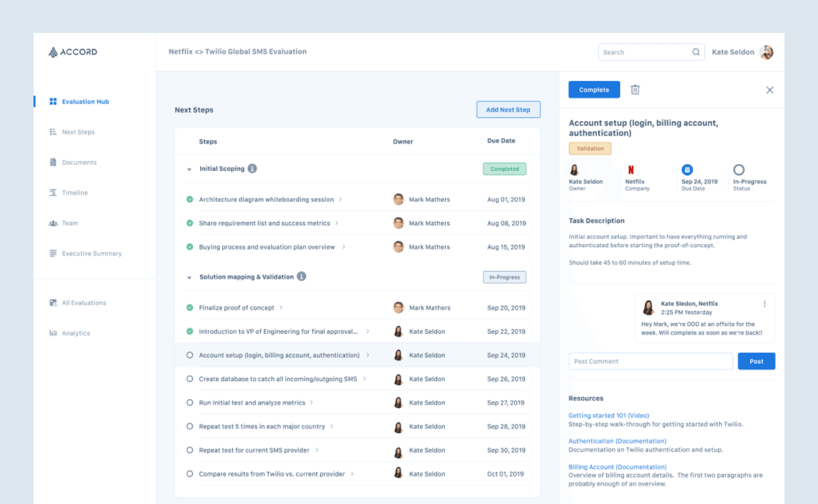818x504 pixels.
Task: Open Authentication (Documentation) link
Action: (618, 441)
